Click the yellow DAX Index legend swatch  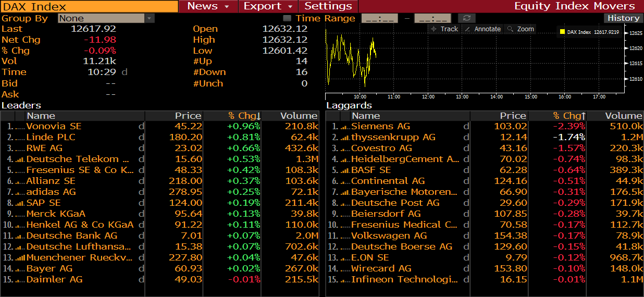pos(562,32)
